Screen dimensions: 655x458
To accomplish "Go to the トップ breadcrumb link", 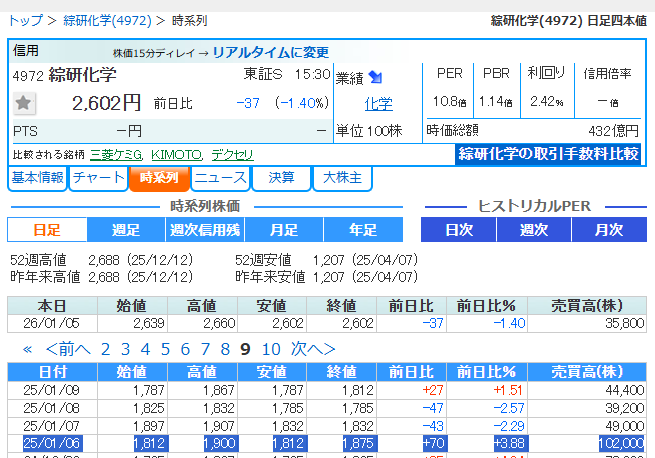I will click(x=25, y=20).
